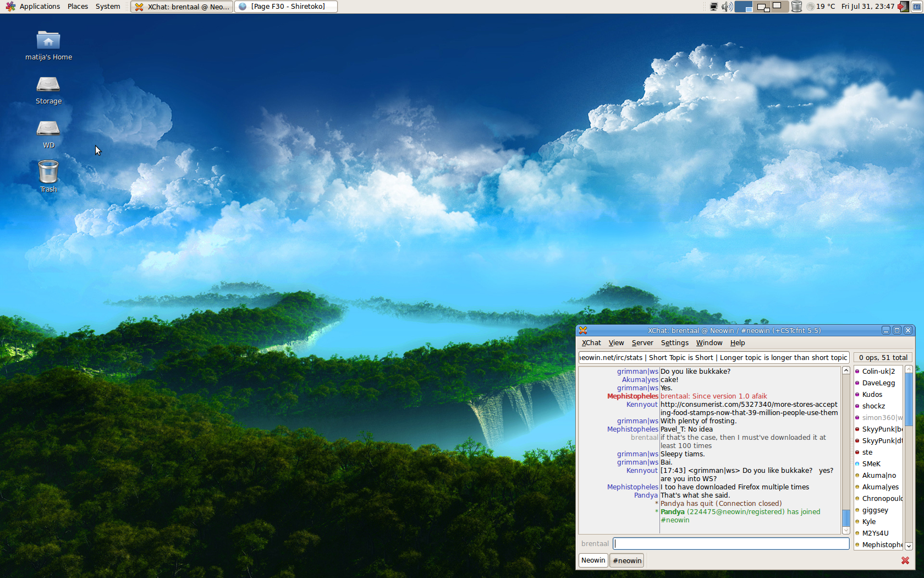The height and width of the screenshot is (578, 924).
Task: Open the Applications menu
Action: [x=33, y=7]
